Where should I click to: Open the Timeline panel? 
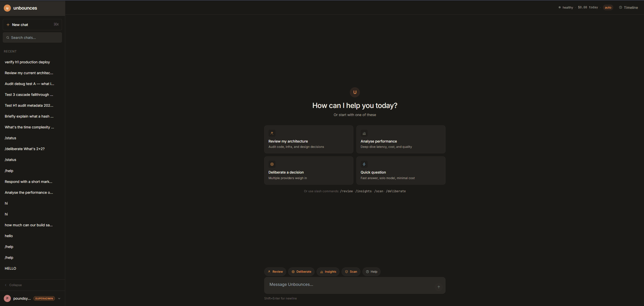click(x=628, y=8)
